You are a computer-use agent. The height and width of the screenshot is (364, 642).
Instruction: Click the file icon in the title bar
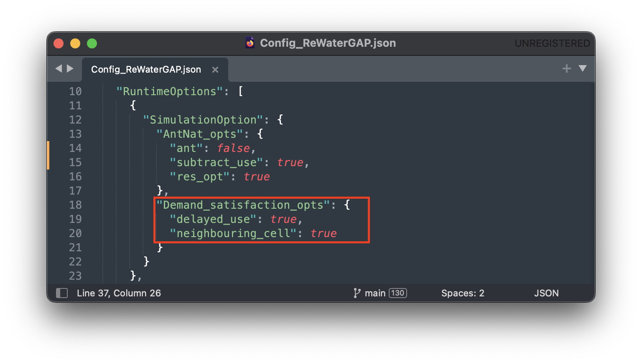250,43
